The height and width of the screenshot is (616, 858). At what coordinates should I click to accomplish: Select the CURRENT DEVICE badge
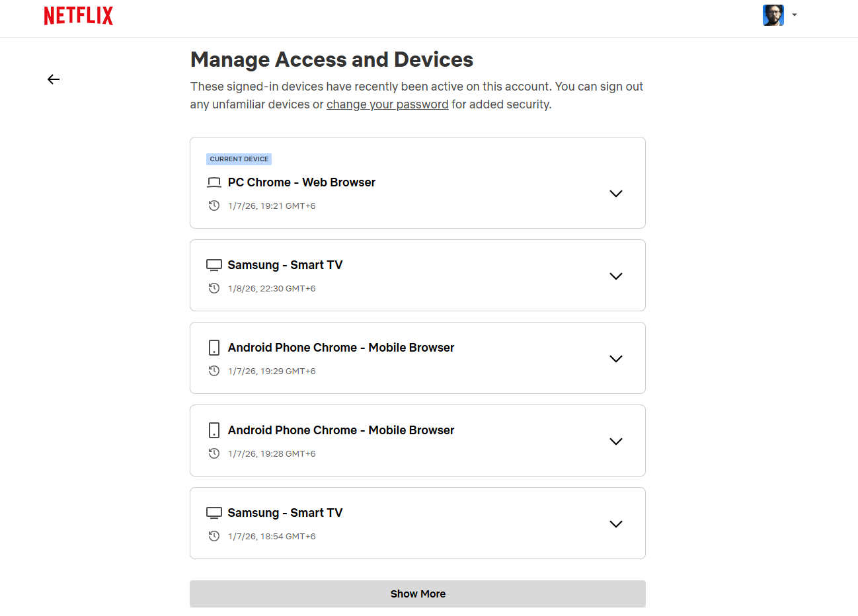(239, 159)
